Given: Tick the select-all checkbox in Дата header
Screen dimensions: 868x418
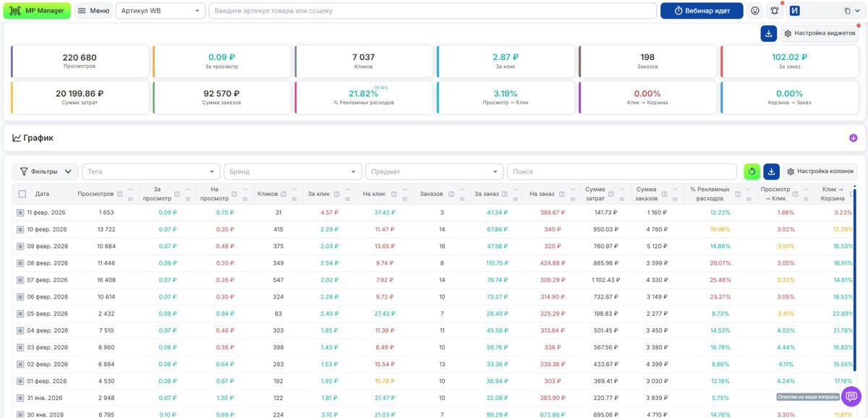Looking at the screenshot, I should coord(22,194).
